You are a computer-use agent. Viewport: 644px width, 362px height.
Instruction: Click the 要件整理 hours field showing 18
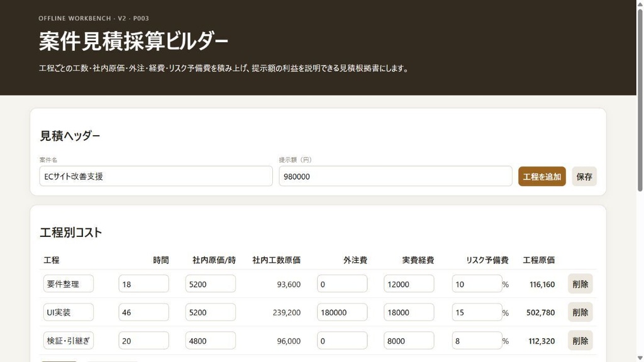pos(144,283)
